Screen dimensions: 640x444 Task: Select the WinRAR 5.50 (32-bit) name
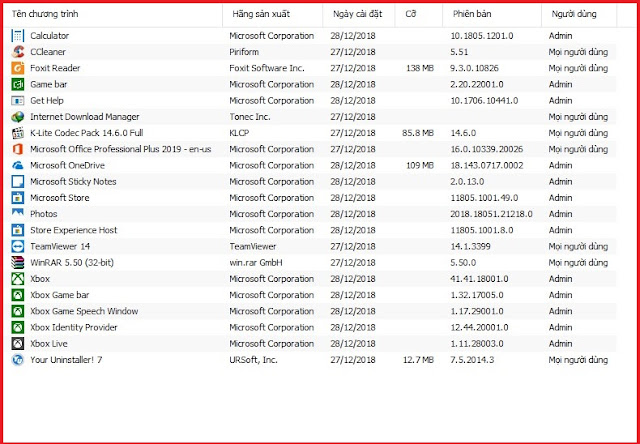(x=72, y=262)
